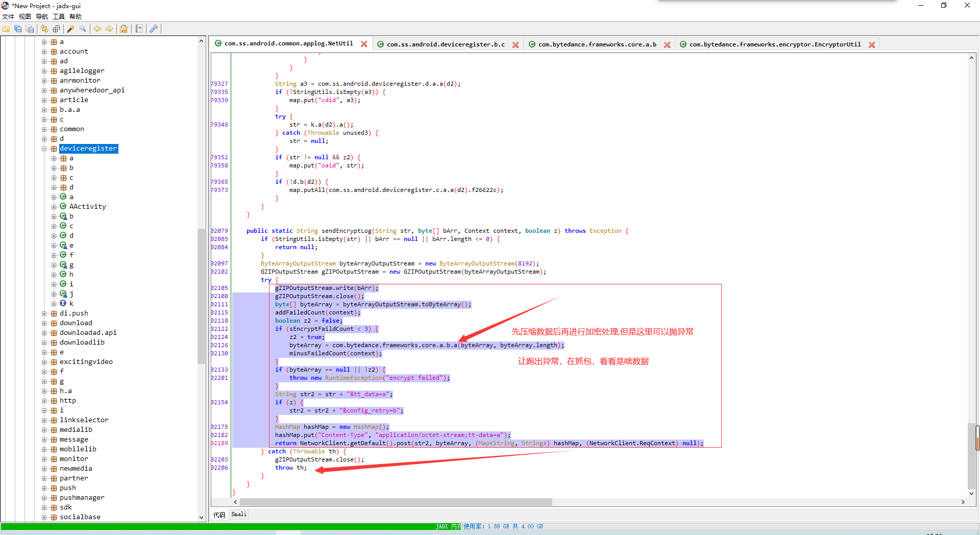Open the 帮助 menu

coord(76,16)
